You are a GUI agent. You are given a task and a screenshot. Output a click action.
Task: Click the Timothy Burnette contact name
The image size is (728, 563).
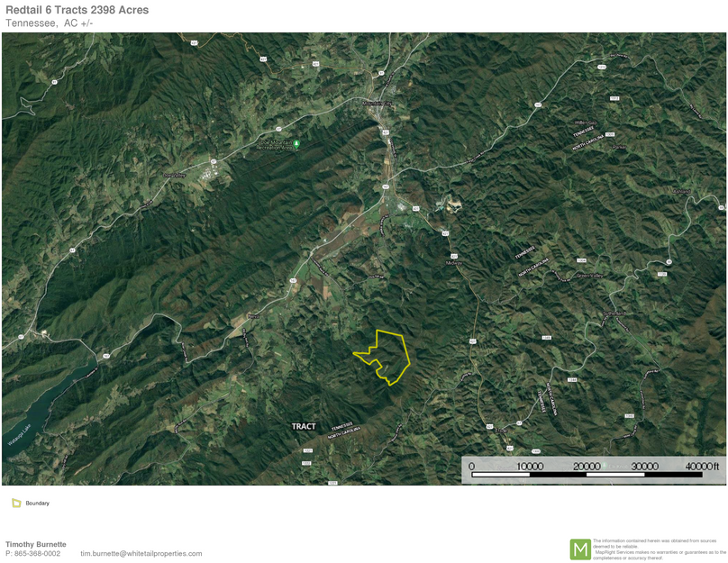[37, 544]
